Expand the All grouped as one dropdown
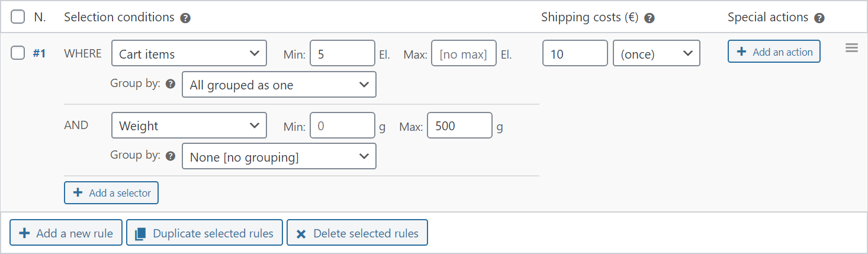Viewport: 868px width, 254px height. [279, 85]
